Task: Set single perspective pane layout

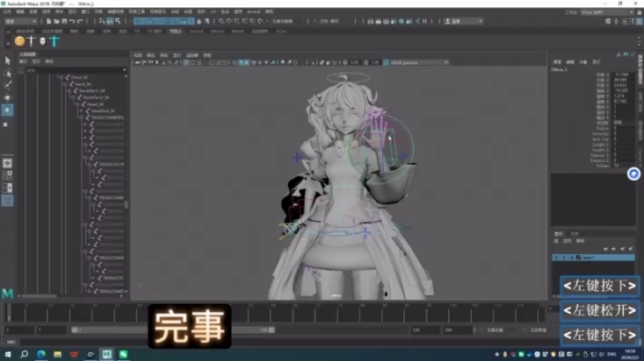Action: pos(7,163)
